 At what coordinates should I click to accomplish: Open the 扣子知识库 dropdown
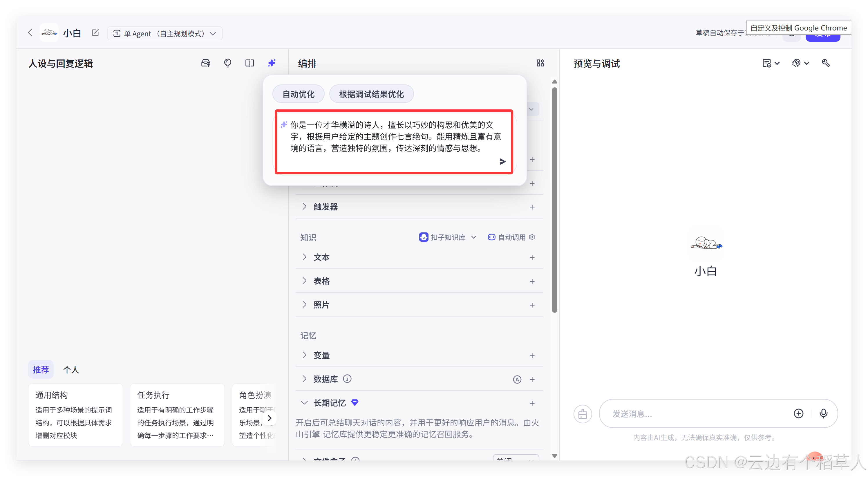pos(448,237)
